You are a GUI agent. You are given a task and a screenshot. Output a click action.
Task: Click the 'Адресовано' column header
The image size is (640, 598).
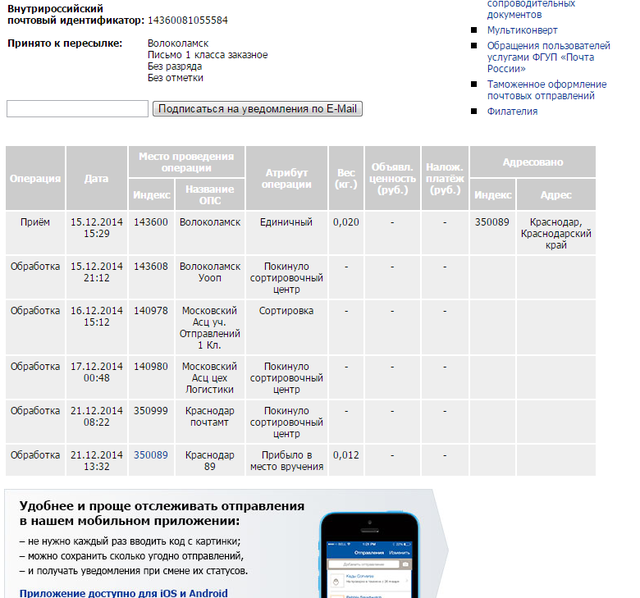point(532,161)
